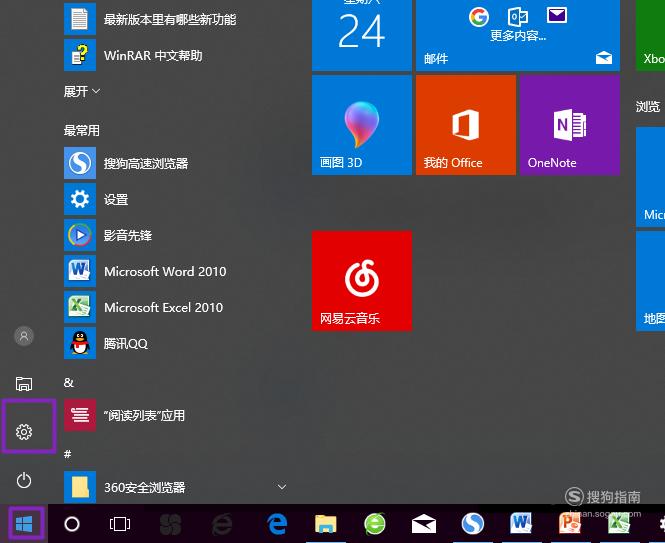Open the Documents/File Explorer sidebar icon
Viewport: 665px width, 543px height.
point(24,383)
